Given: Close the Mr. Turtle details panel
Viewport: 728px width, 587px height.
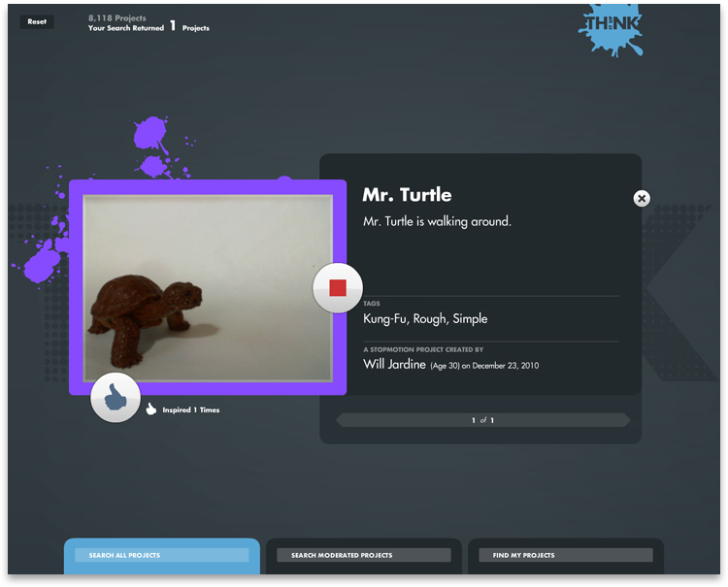Looking at the screenshot, I should click(642, 199).
